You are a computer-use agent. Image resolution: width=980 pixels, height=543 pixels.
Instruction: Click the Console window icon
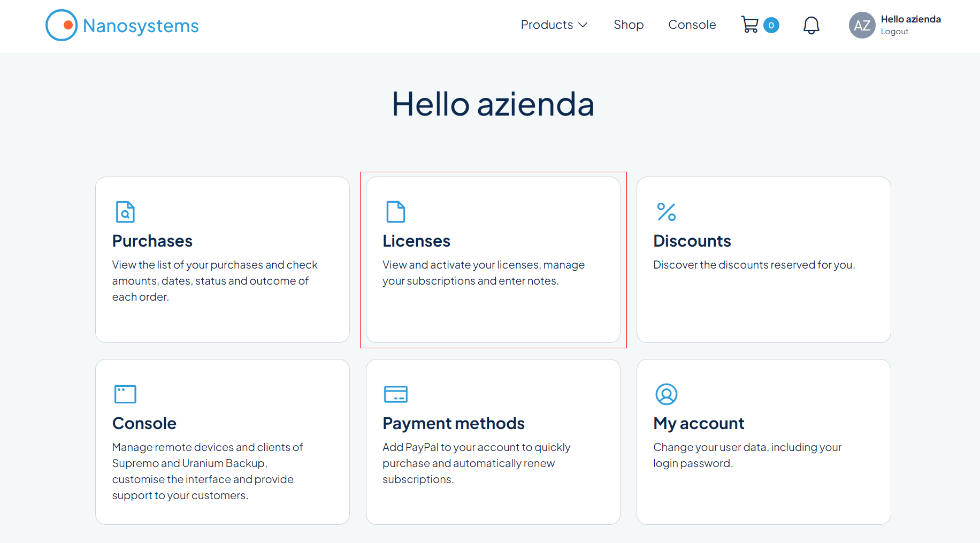(x=125, y=394)
